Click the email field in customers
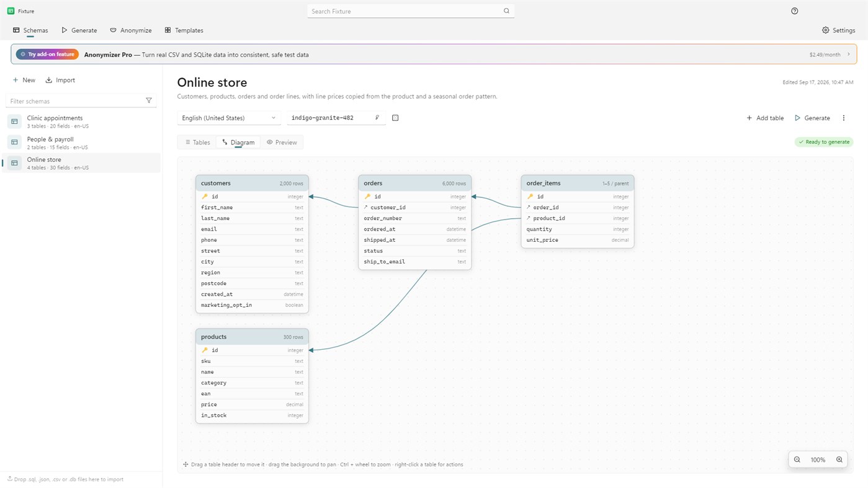 coord(252,229)
